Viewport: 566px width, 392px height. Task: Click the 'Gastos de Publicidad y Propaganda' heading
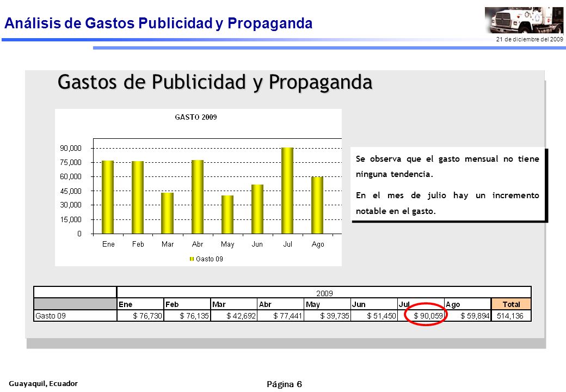tap(215, 82)
